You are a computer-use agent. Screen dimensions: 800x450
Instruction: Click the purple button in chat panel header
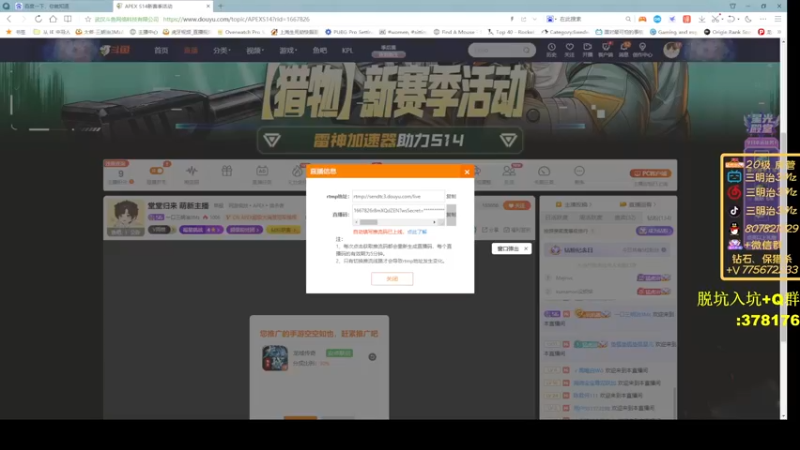pyautogui.click(x=655, y=231)
